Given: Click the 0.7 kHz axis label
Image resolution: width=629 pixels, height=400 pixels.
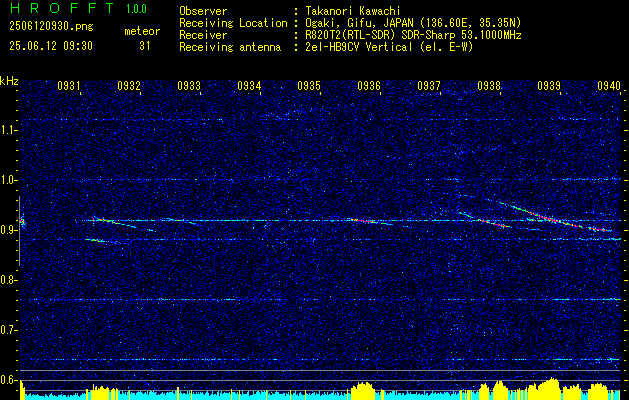Looking at the screenshot, I should click(8, 331).
